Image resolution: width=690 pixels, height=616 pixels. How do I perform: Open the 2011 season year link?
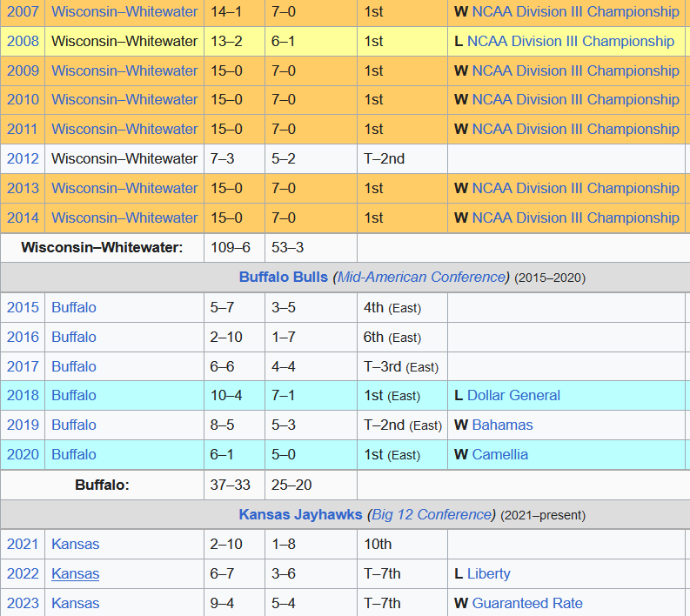tap(22, 129)
